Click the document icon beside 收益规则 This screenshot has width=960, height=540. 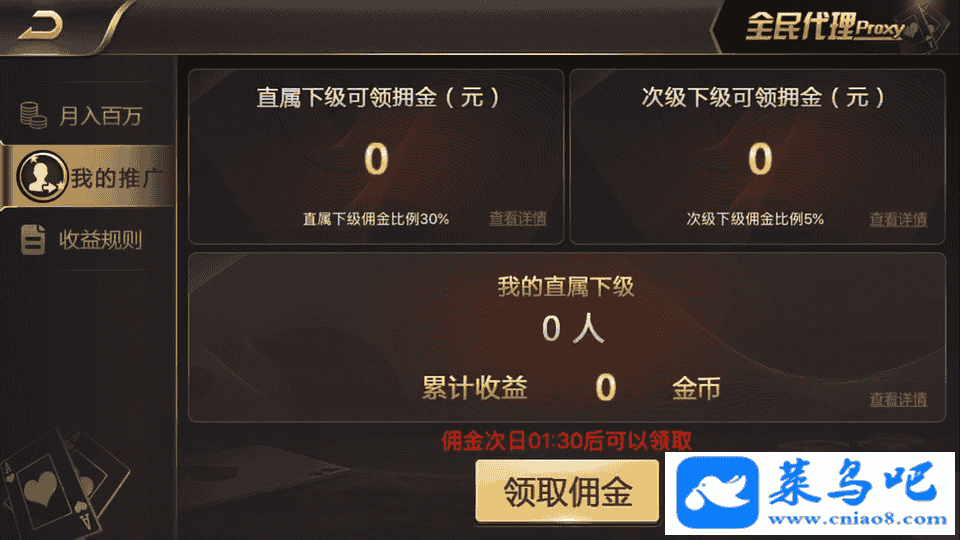point(33,239)
